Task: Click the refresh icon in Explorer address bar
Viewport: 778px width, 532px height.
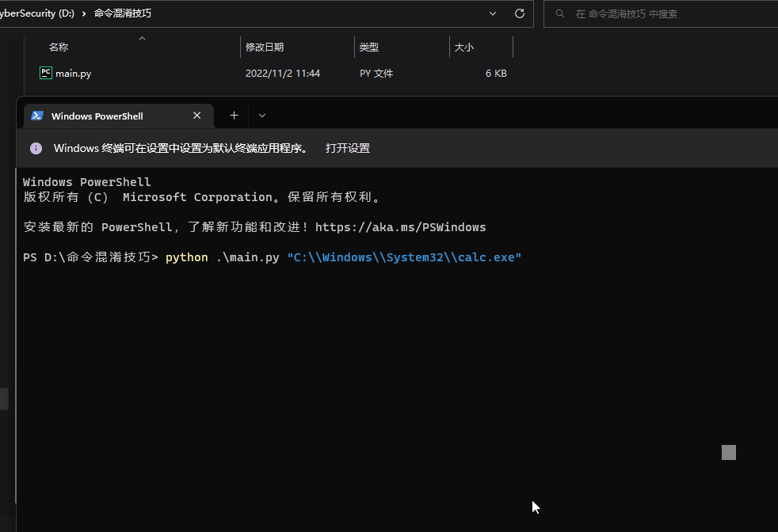Action: [x=520, y=13]
